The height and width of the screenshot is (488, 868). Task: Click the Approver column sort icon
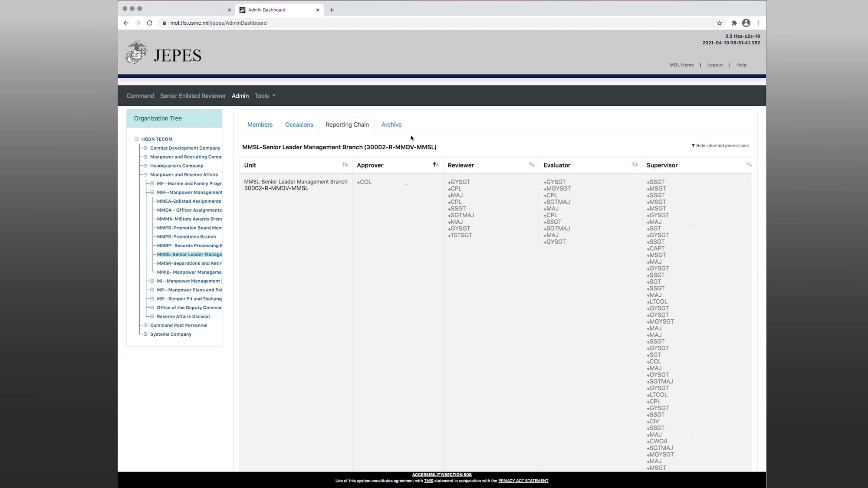coord(436,165)
